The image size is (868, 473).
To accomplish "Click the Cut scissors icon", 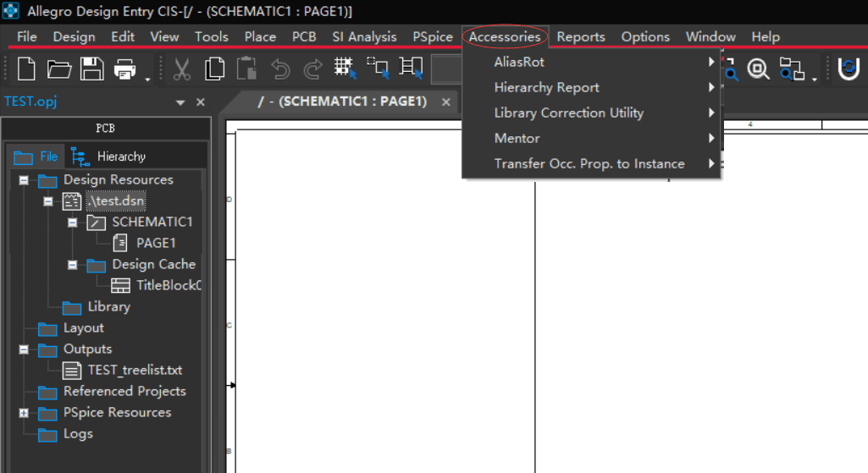I will (x=181, y=69).
